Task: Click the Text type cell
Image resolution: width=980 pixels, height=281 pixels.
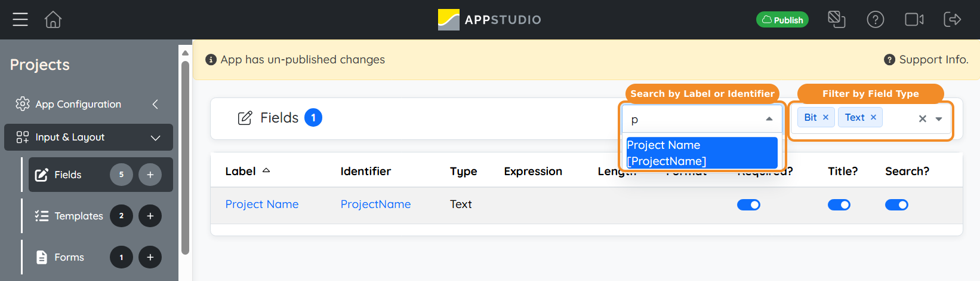Action: click(461, 204)
